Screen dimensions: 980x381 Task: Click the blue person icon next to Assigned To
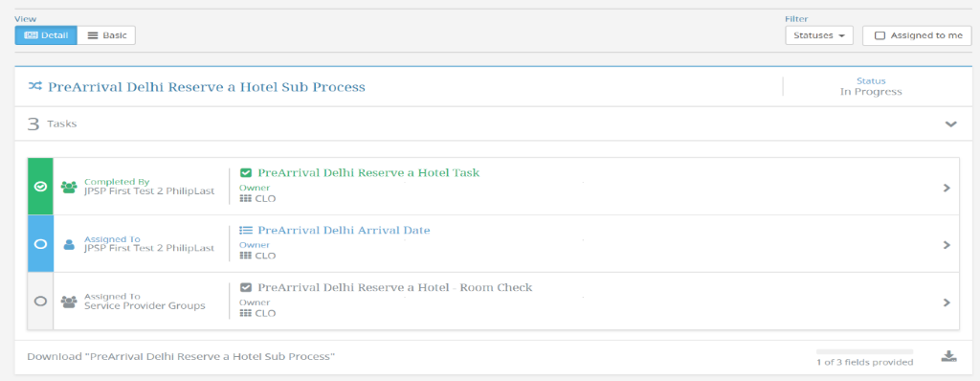pos(69,245)
